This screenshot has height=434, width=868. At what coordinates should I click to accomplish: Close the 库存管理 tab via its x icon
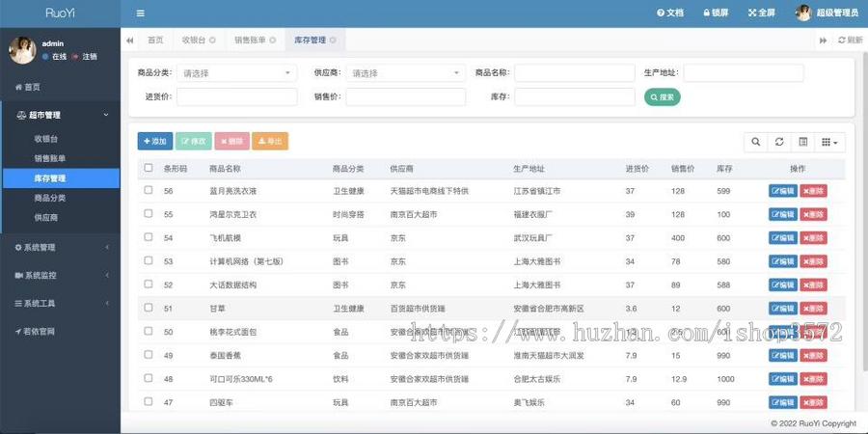pos(333,41)
